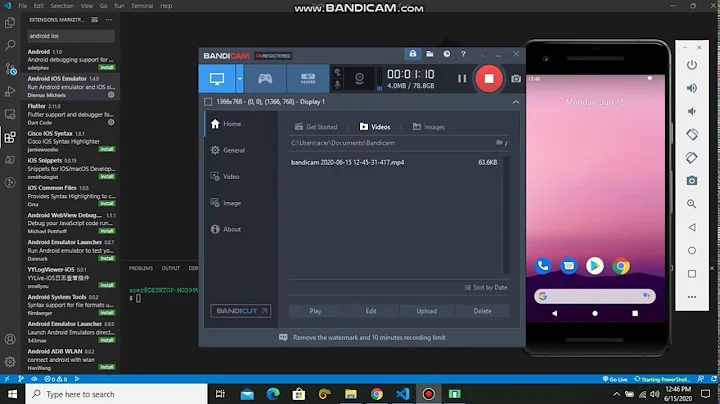Viewport: 720px width, 404px height.
Task: Open Bandicut link button
Action: pos(241,311)
